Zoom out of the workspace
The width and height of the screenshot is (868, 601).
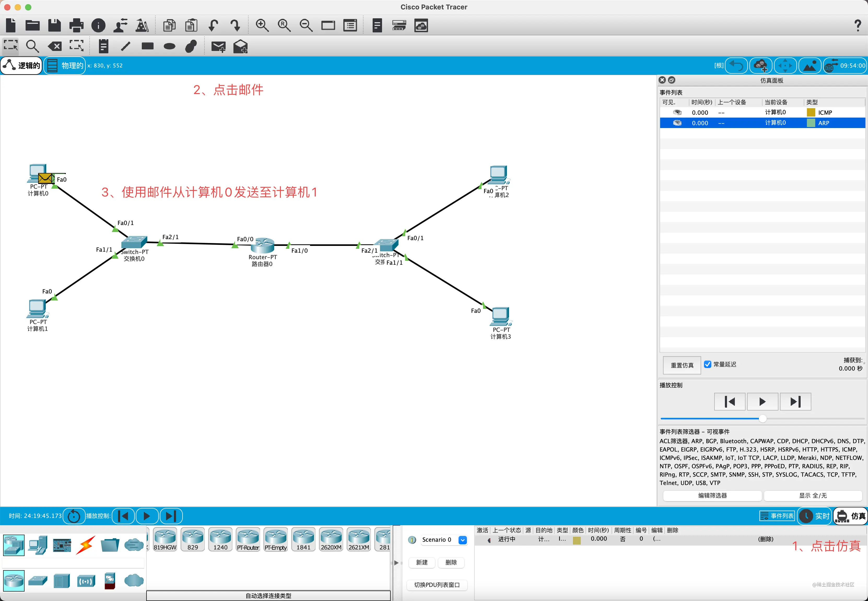306,25
